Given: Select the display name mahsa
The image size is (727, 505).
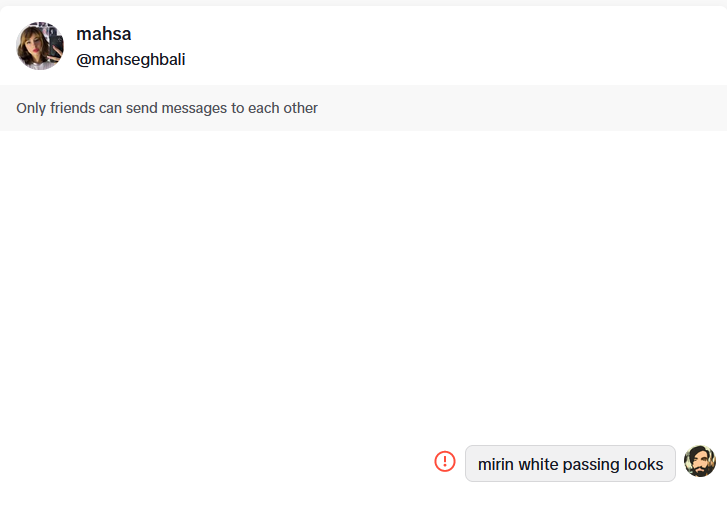Looking at the screenshot, I should 103,34.
